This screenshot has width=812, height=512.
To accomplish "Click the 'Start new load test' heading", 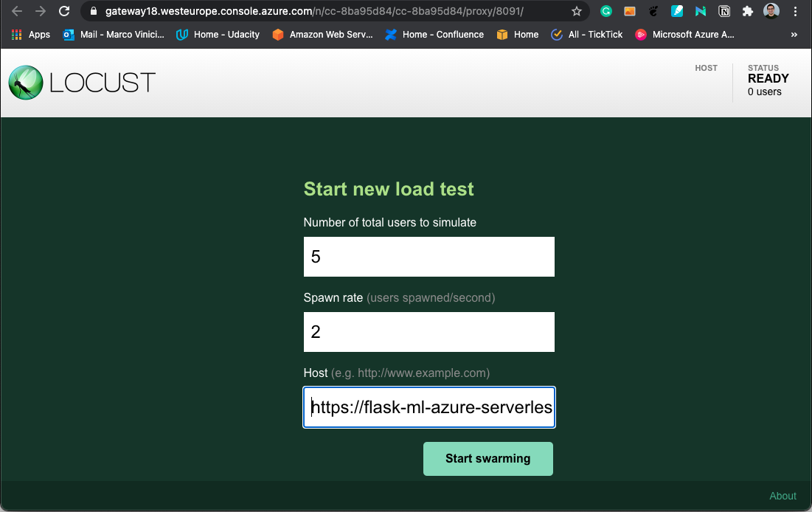I will (x=389, y=189).
